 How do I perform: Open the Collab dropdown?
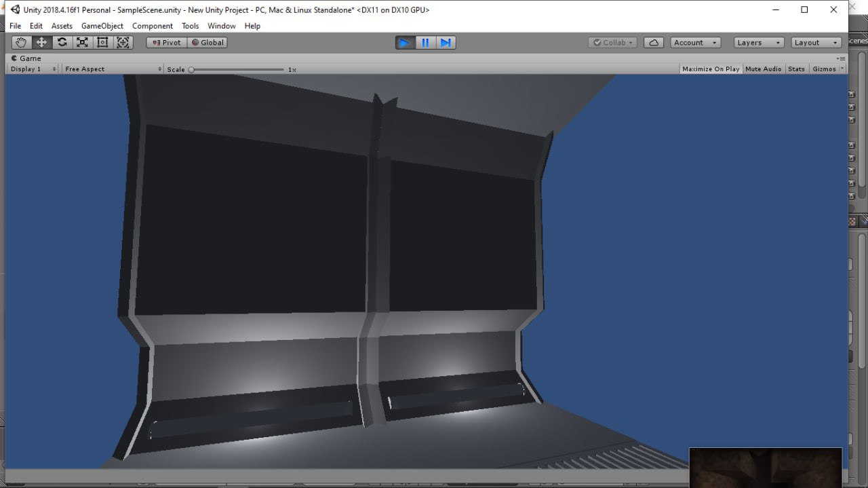click(613, 42)
